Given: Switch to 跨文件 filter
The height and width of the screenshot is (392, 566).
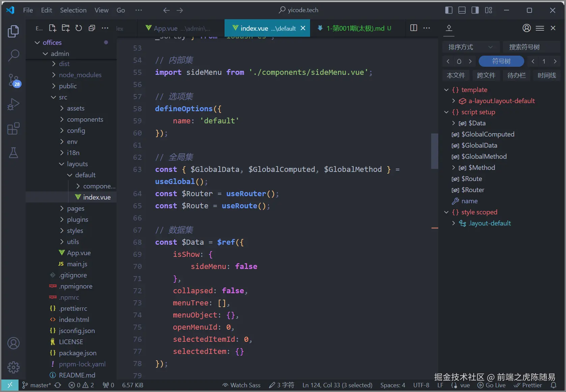Looking at the screenshot, I should pos(486,75).
